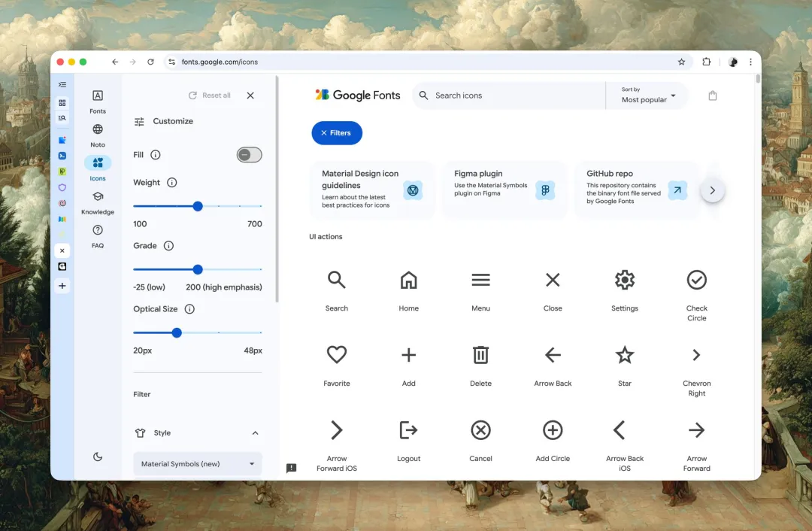Click the info icon next to Weight

tap(171, 183)
